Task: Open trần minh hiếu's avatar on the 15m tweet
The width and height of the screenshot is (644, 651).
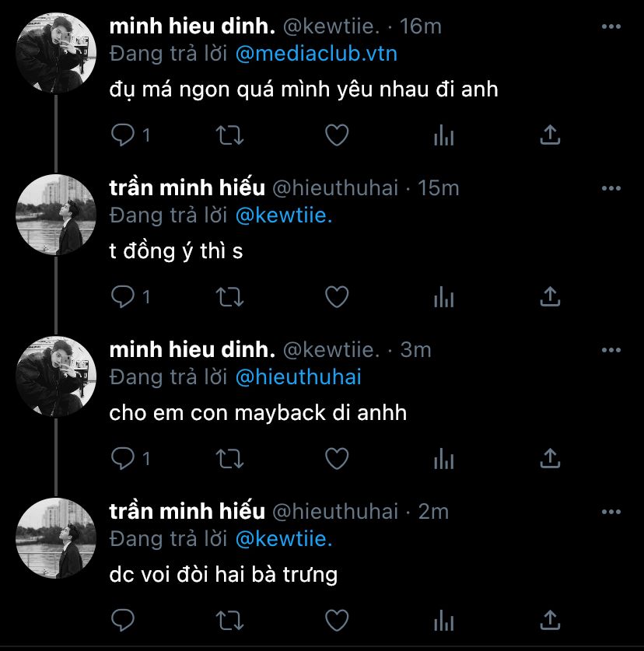Action: (x=55, y=214)
